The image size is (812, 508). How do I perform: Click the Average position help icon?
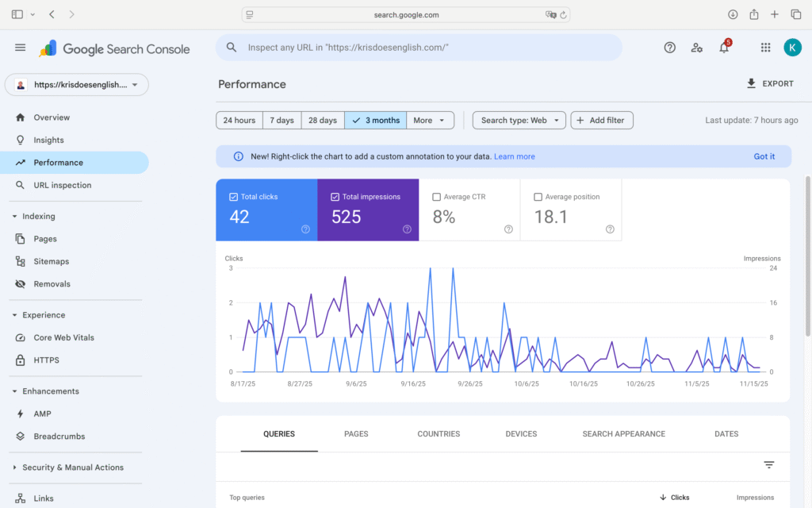pos(610,229)
